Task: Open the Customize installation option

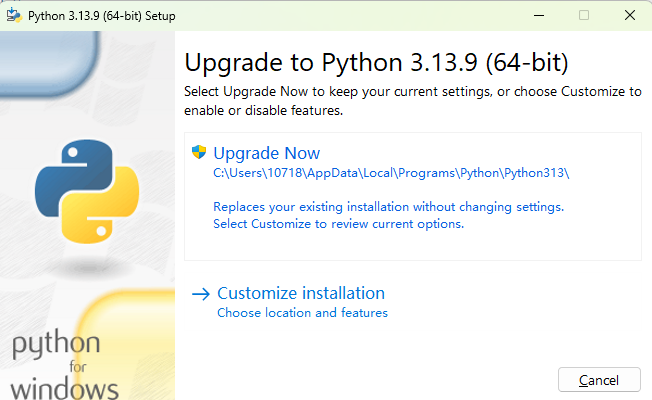Action: tap(301, 293)
